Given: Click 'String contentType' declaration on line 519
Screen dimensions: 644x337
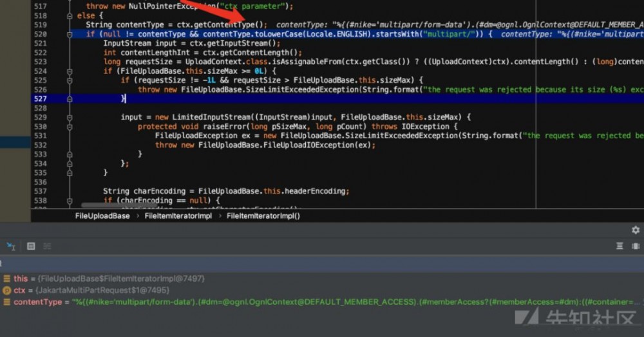Looking at the screenshot, I should (x=124, y=24).
